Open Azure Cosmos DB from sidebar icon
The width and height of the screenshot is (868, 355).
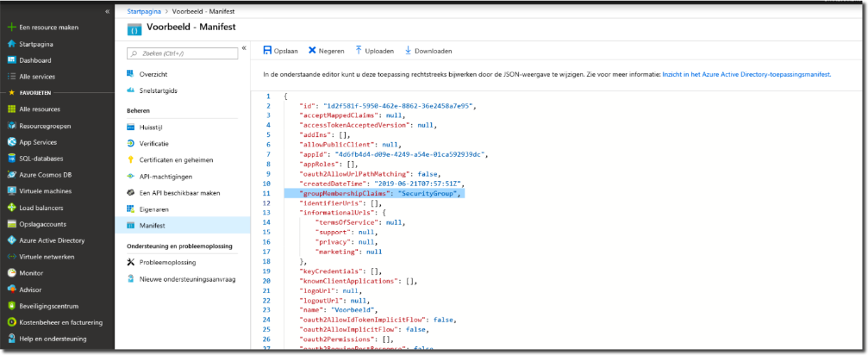point(12,175)
